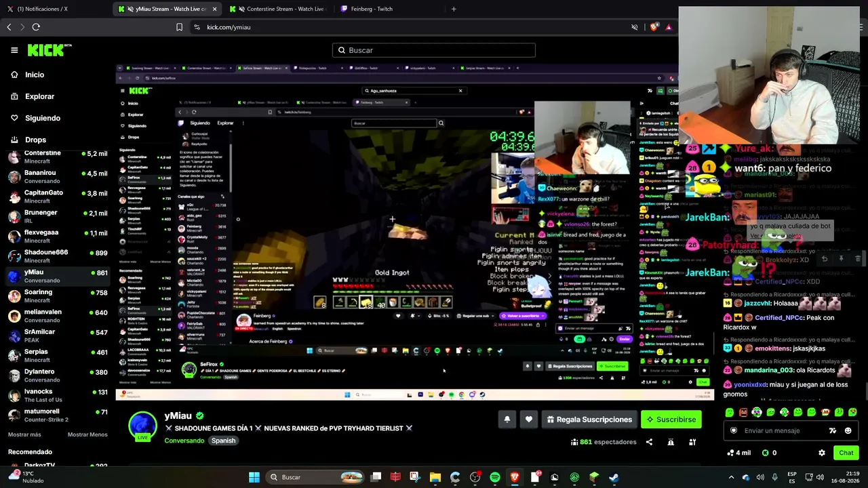
Task: Open SrAmilcar channel in the sidebar
Action: 58,335
